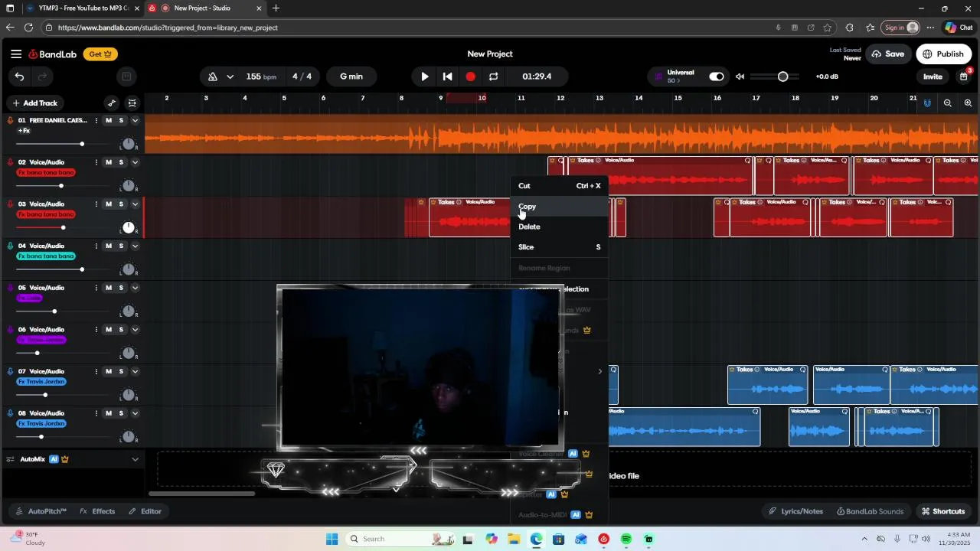Open the metronome options dropdown arrow

tap(230, 77)
